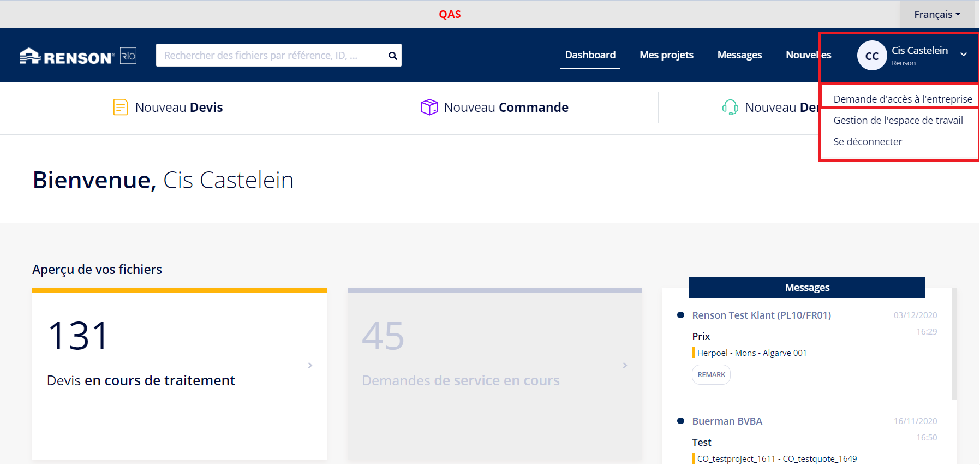Click the green headset service icon
This screenshot has height=465, width=980.
[730, 107]
